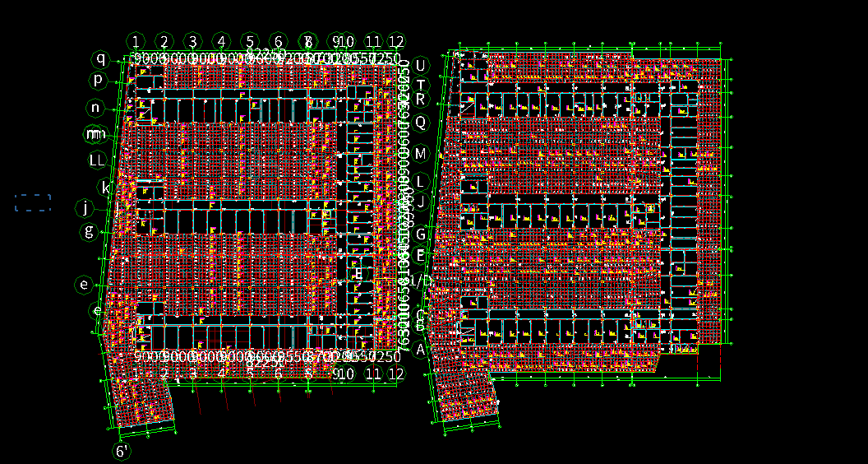Click the axis bubble labeled 6'
868x464 pixels.
tap(122, 451)
